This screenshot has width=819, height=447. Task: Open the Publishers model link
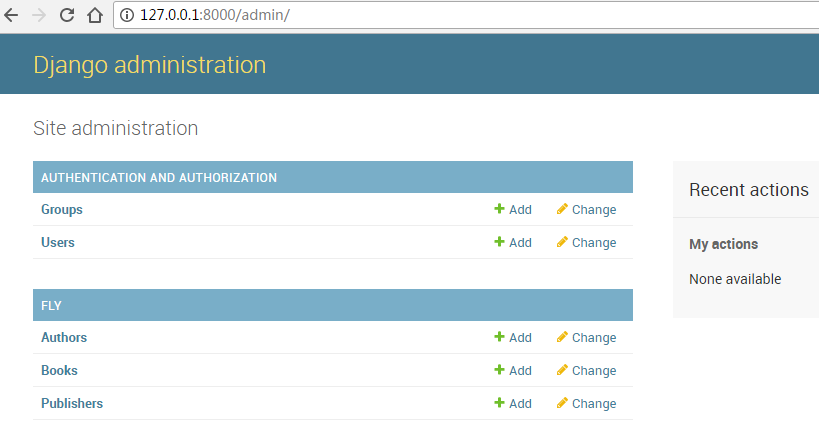click(72, 403)
